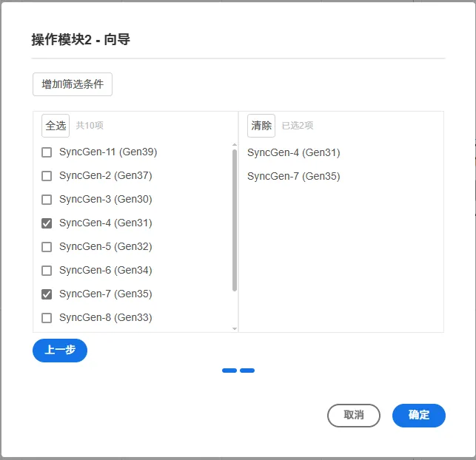Click the 共10项 count text
Viewport: 476px width, 460px height.
(x=90, y=126)
